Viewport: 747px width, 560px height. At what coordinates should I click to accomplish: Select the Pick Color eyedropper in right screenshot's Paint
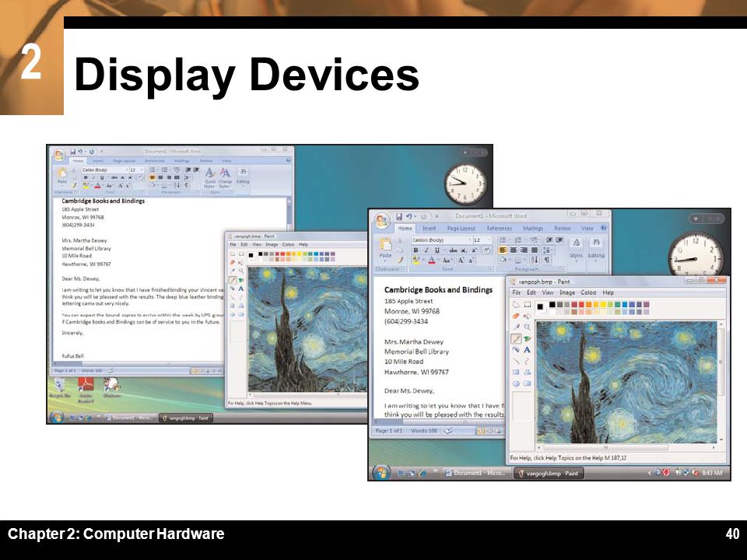click(x=517, y=327)
